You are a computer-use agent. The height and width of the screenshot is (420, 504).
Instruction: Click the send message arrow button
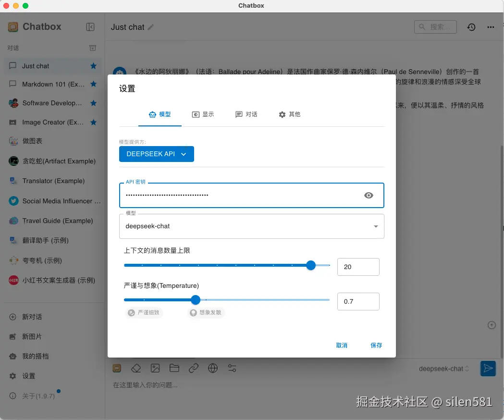tap(488, 368)
